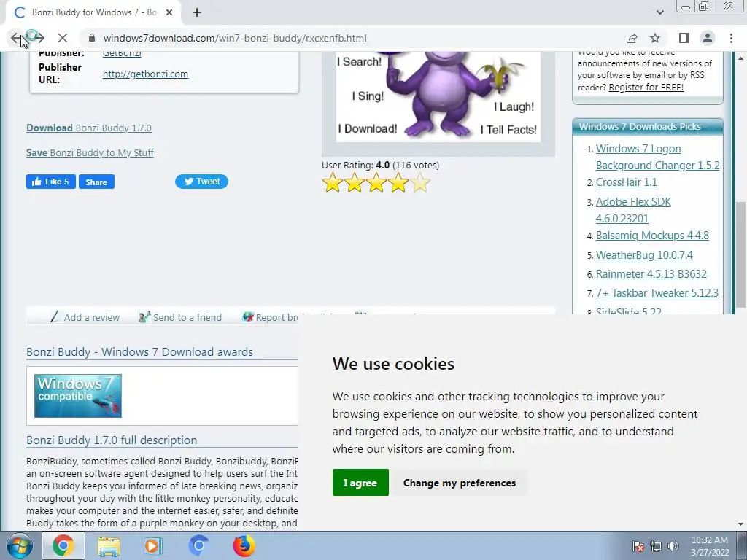747x560 pixels.
Task: Open Windows Explorer from taskbar
Action: (x=109, y=545)
